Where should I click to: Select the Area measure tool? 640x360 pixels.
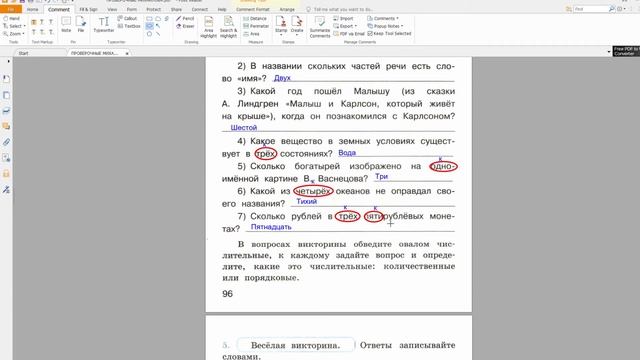tap(251, 34)
